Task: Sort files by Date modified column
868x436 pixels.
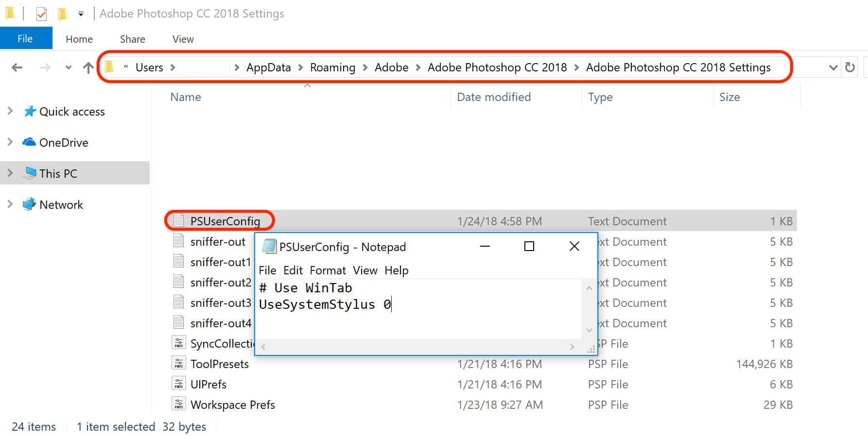Action: [493, 97]
